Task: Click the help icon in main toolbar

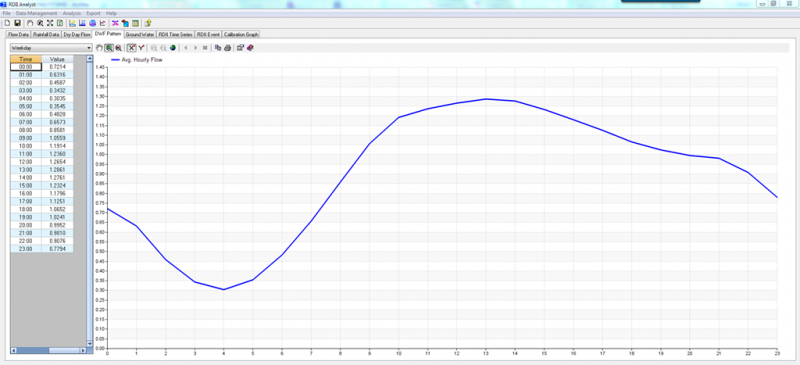Action: [x=148, y=23]
